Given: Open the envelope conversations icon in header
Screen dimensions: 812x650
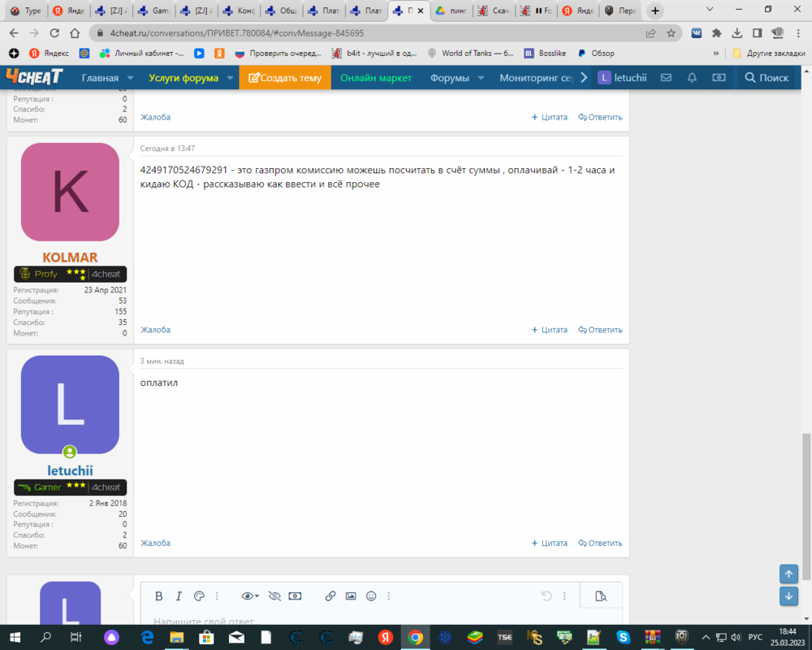Looking at the screenshot, I should click(x=666, y=78).
